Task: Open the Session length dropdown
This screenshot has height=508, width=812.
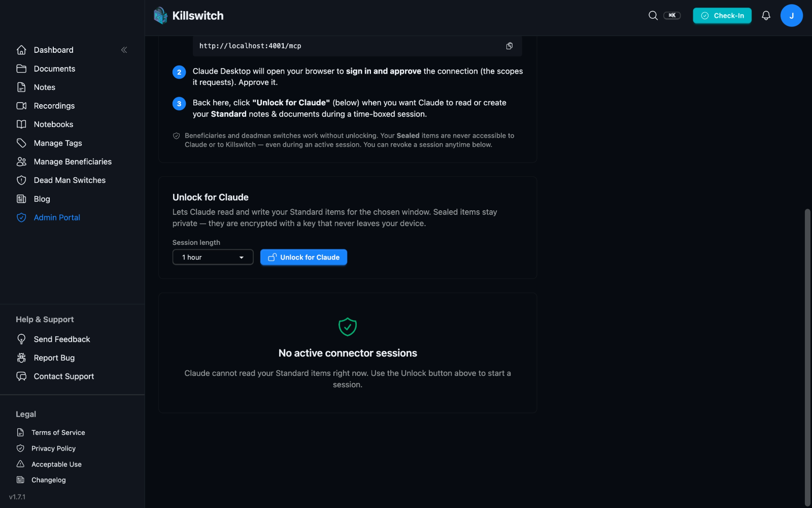Action: (213, 257)
